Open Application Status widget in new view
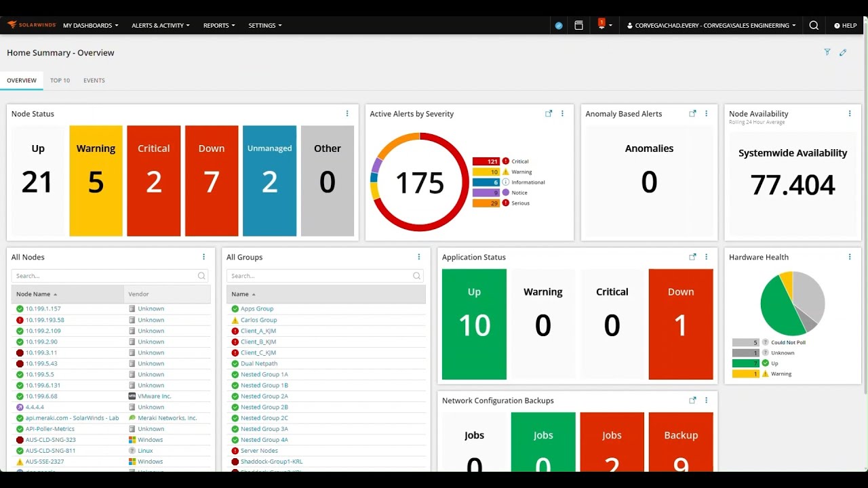This screenshot has height=488, width=868. 692,257
